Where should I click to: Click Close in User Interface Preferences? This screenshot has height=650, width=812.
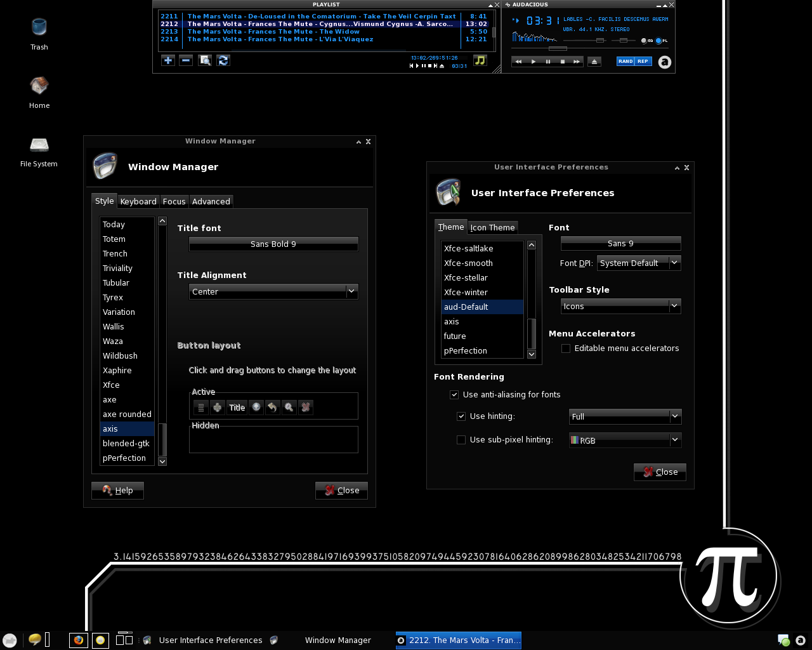660,472
